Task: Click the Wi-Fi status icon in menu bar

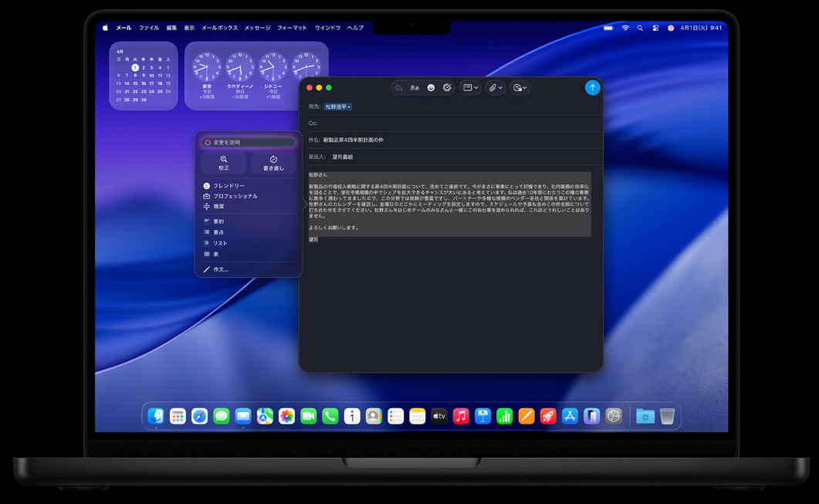Action: pyautogui.click(x=625, y=28)
